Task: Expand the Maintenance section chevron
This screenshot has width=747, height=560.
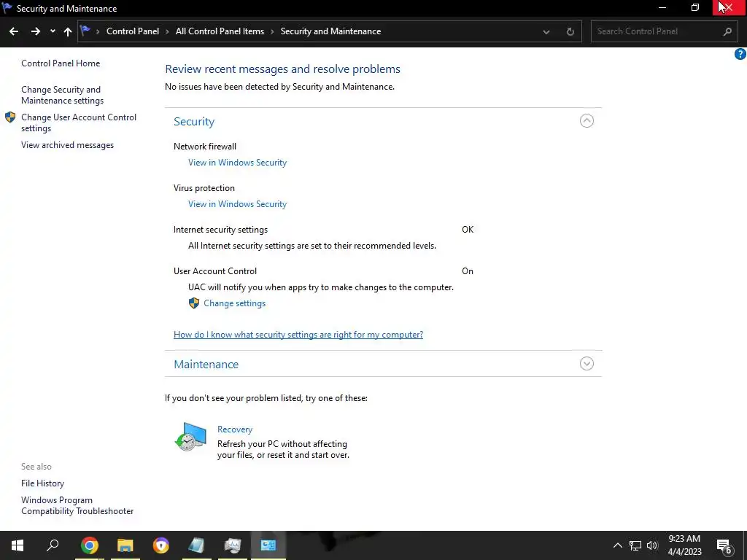Action: (587, 364)
